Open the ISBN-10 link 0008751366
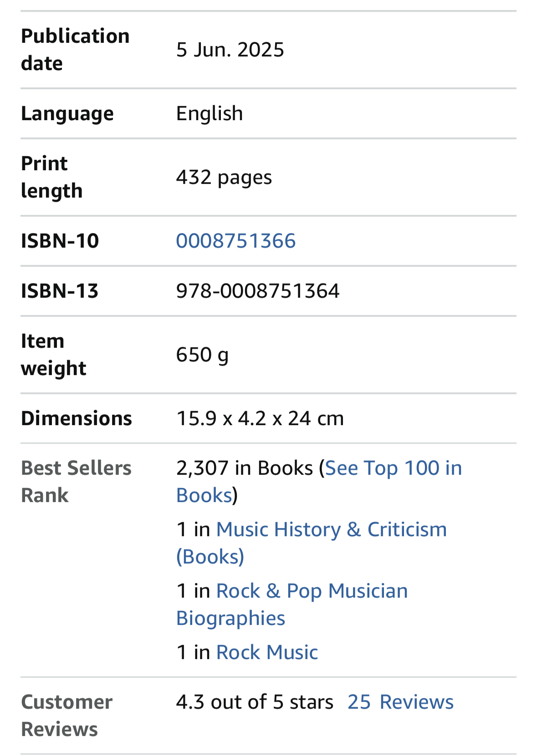Image resolution: width=537 pixels, height=756 pixels. [x=235, y=241]
